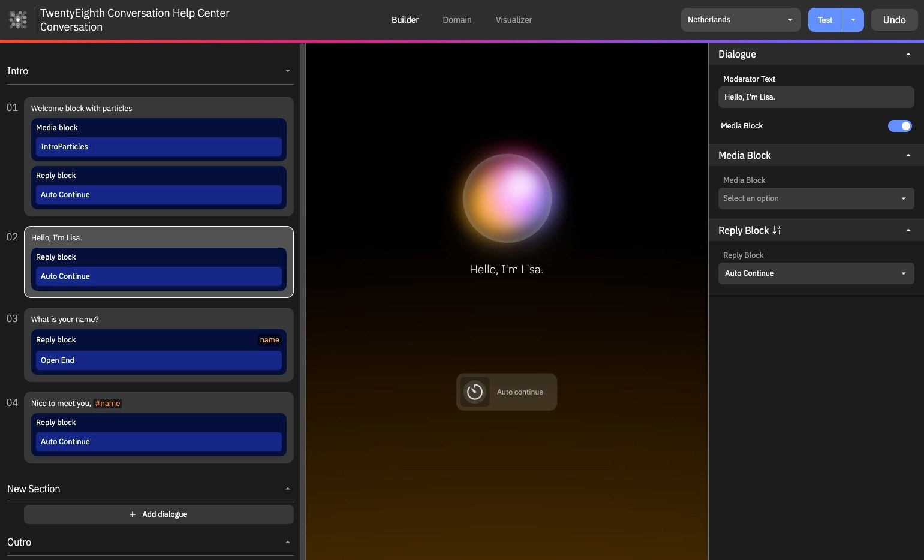
Task: Click the plus icon on Add dialogue
Action: (x=133, y=514)
